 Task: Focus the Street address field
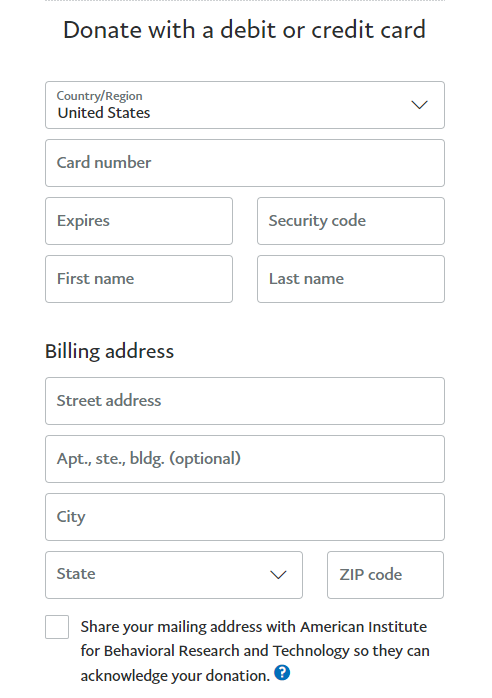pos(245,401)
